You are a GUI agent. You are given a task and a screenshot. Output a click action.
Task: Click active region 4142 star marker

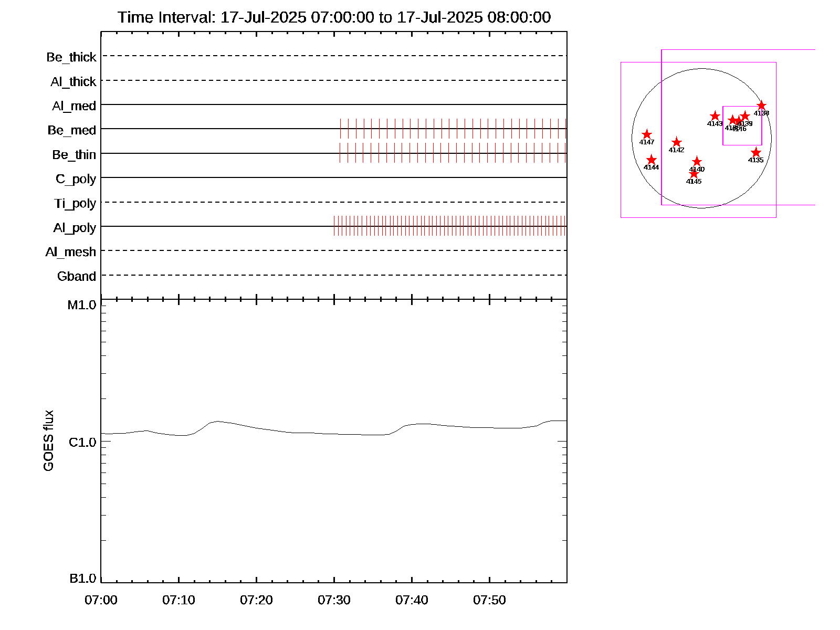pyautogui.click(x=676, y=142)
